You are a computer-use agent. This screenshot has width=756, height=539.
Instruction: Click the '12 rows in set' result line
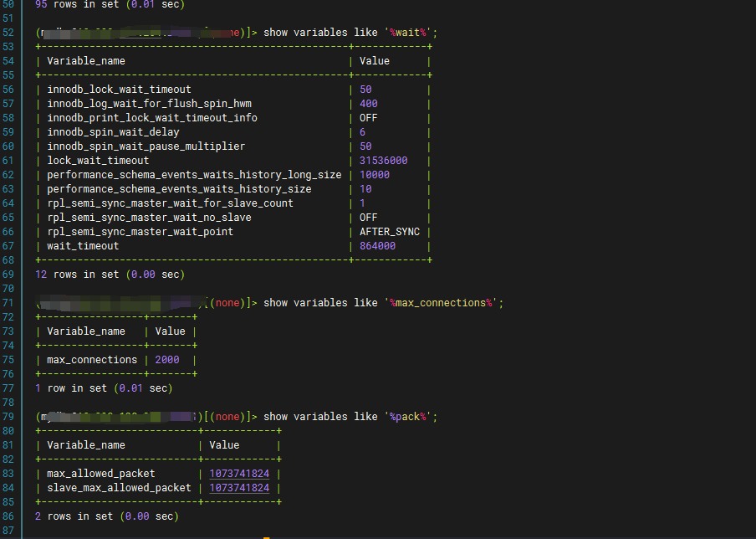pos(110,275)
